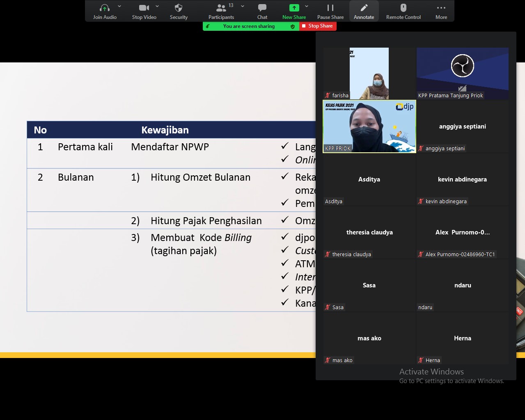Image resolution: width=525 pixels, height=420 pixels.
Task: Open the Security shield options
Action: 179,8
